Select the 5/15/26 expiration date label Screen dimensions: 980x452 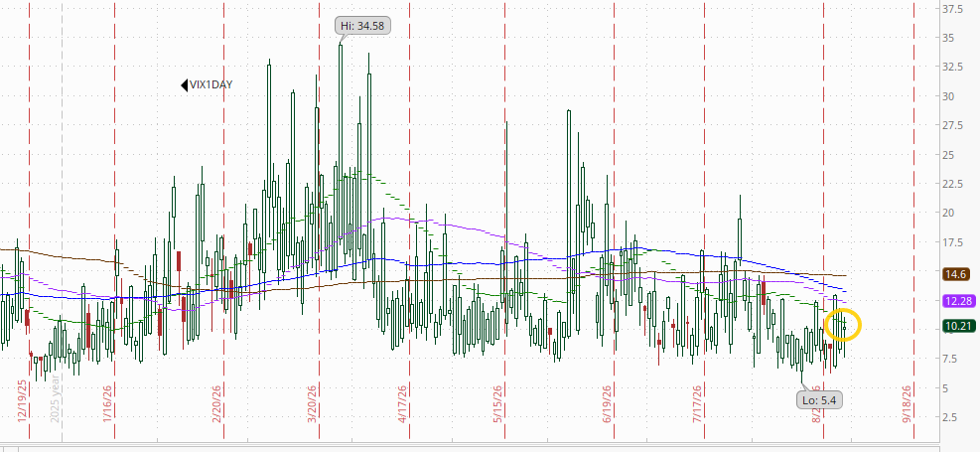click(x=497, y=402)
